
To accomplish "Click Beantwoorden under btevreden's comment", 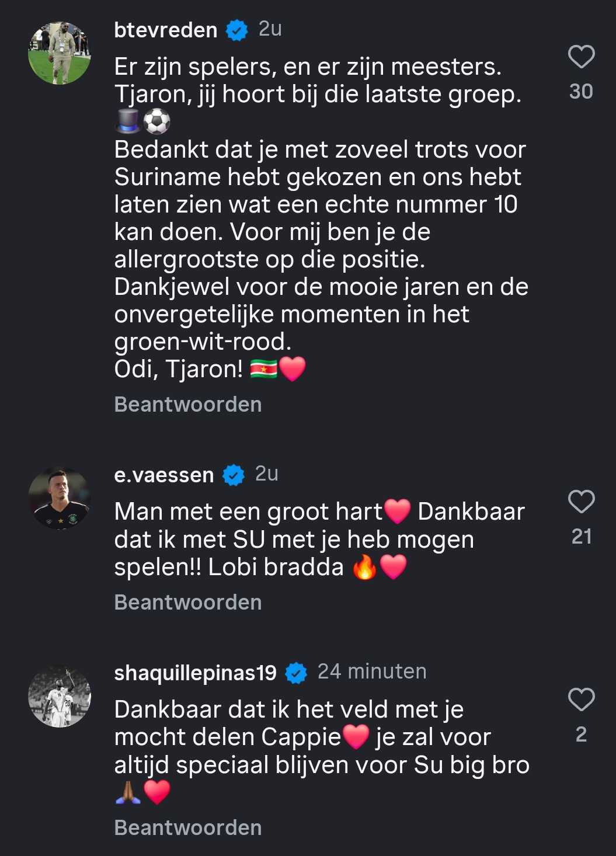I will click(187, 403).
